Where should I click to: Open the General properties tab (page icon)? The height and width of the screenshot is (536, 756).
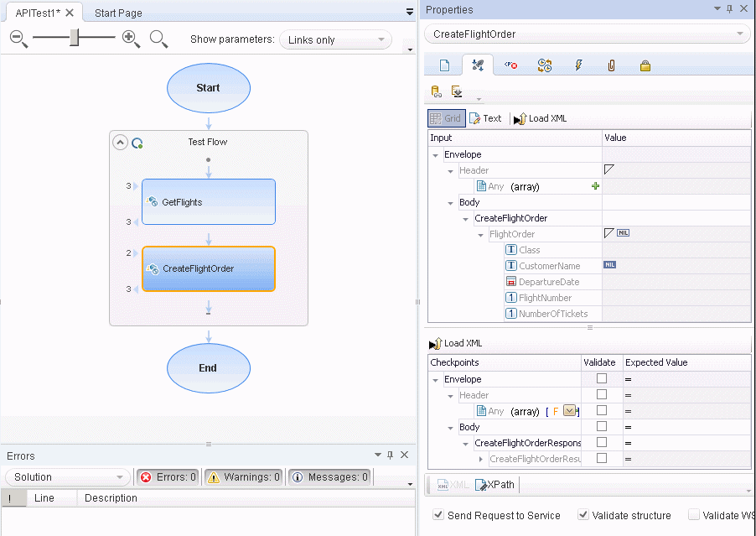pos(445,65)
